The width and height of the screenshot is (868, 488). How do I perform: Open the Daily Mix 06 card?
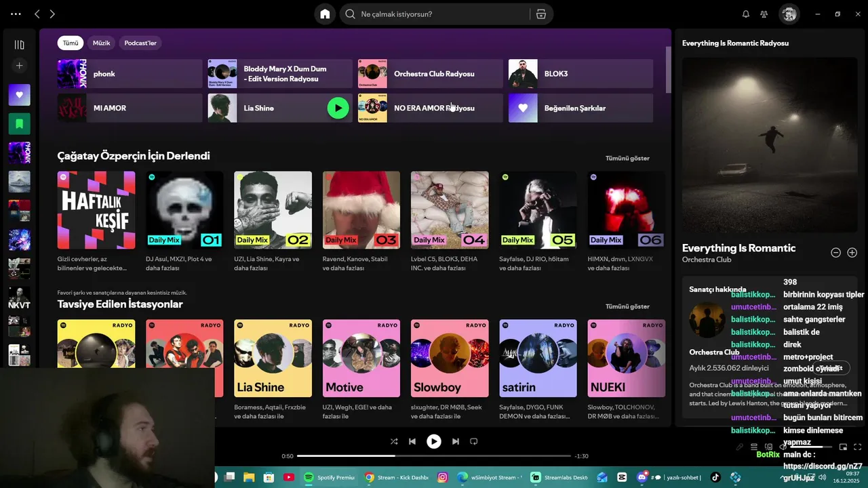click(x=627, y=222)
